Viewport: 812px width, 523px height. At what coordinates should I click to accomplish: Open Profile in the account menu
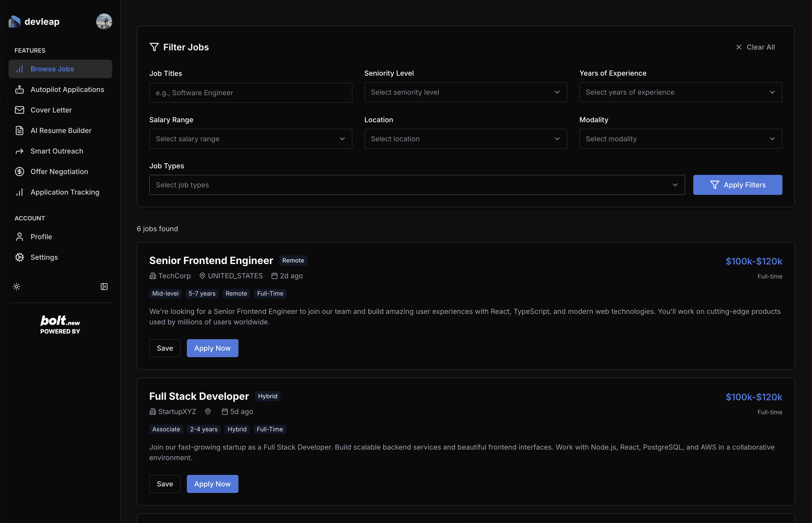41,237
